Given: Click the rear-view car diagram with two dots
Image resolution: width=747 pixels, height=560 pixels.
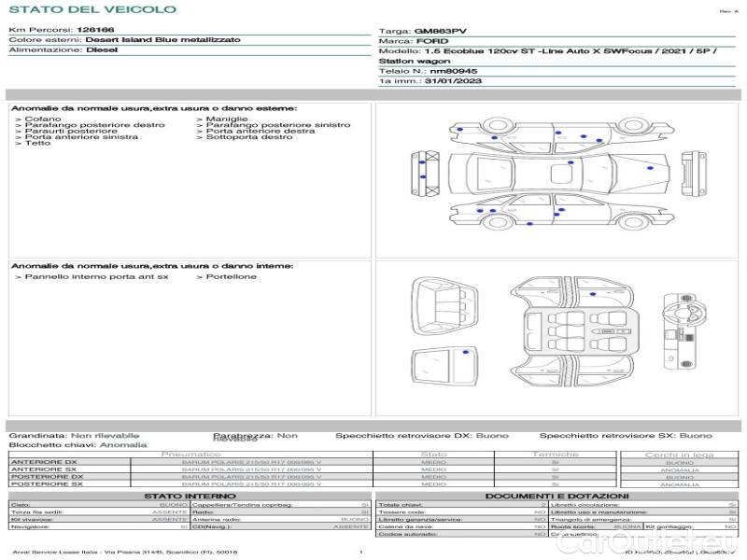Looking at the screenshot, I should 426,174.
